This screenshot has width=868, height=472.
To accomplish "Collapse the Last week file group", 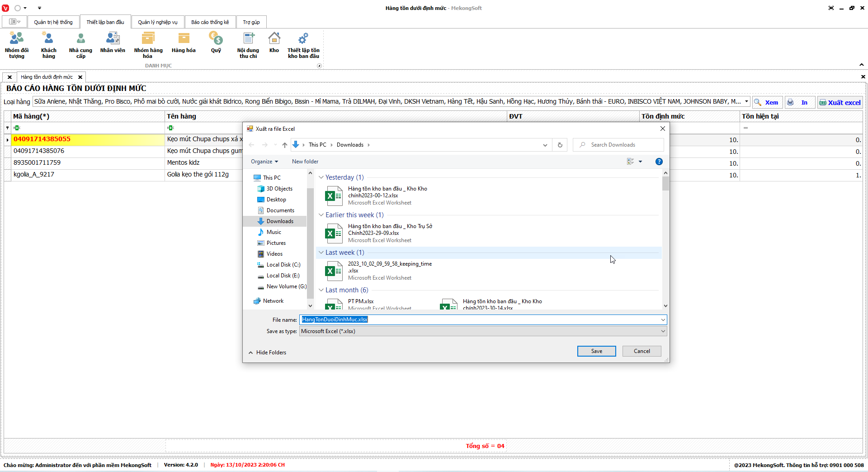I will coord(321,253).
